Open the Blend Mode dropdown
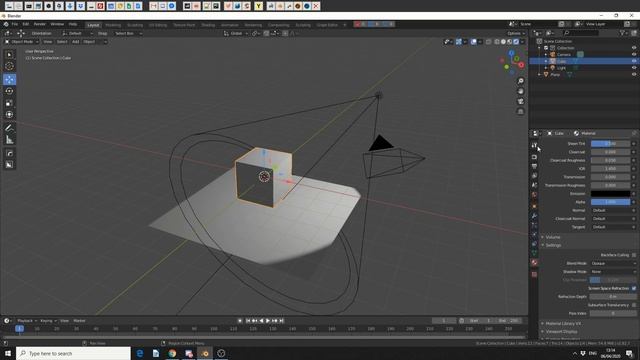Screen dimensions: 640x360 [x=613, y=263]
